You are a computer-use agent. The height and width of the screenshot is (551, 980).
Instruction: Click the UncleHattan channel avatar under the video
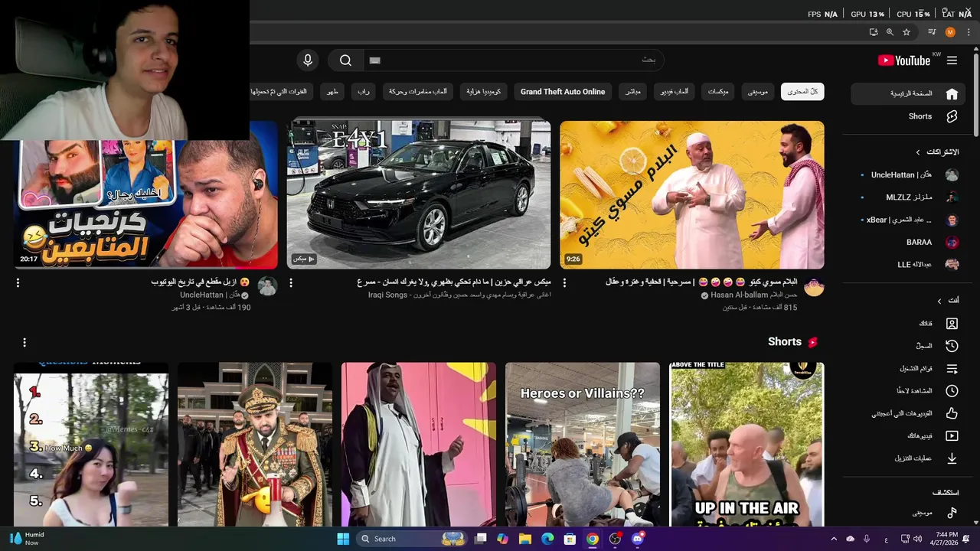[x=267, y=287]
